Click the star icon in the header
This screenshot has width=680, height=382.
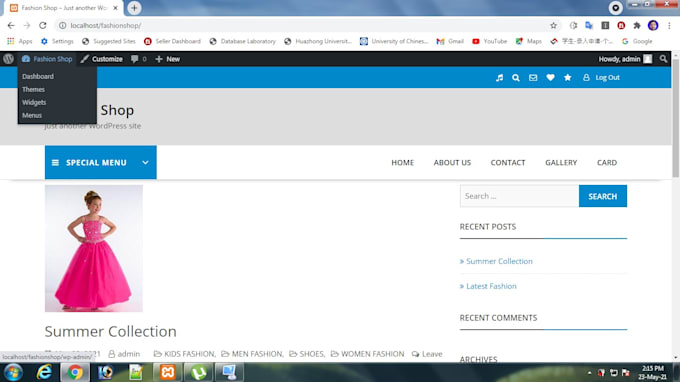pos(568,78)
